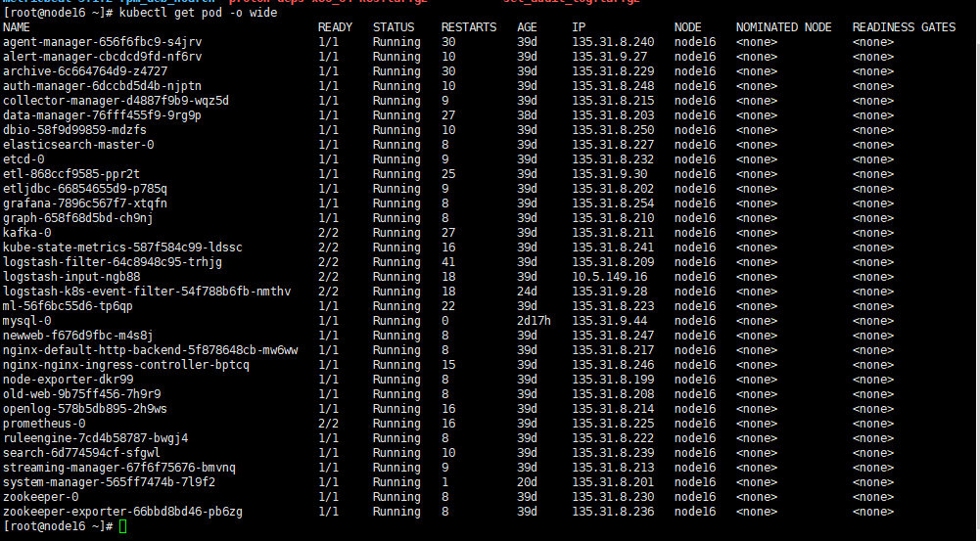Click the IP address 135.31.9.28
This screenshot has height=541, width=980.
click(609, 292)
